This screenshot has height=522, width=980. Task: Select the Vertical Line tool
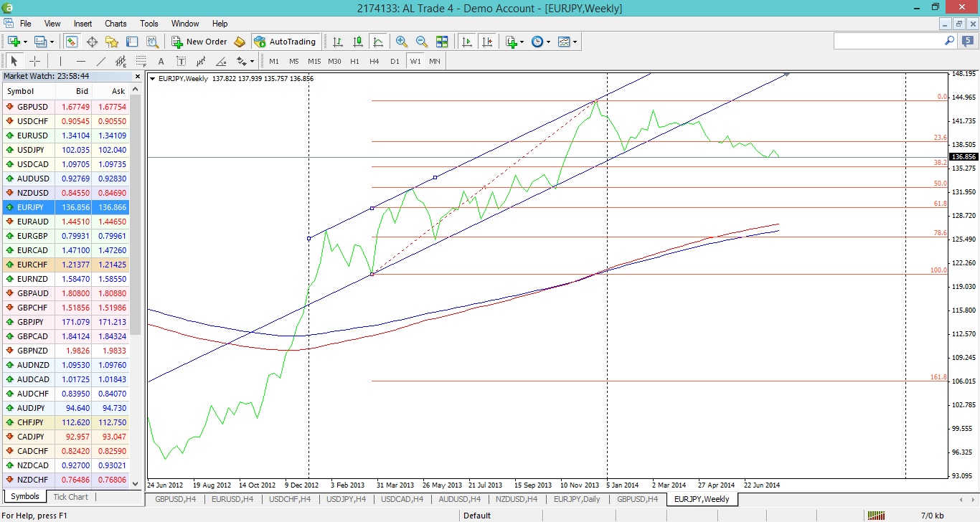coord(61,61)
